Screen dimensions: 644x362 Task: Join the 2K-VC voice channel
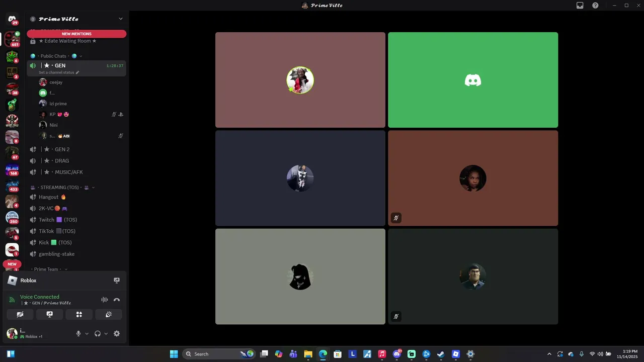(x=76, y=208)
